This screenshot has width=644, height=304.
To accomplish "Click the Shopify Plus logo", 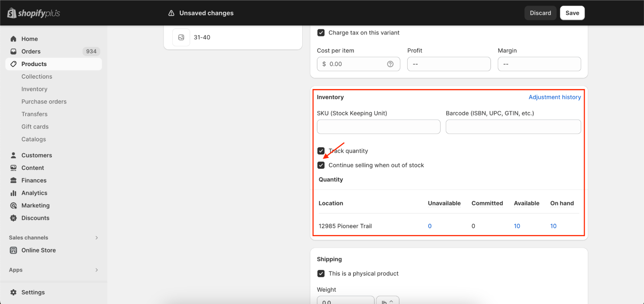I will point(34,13).
